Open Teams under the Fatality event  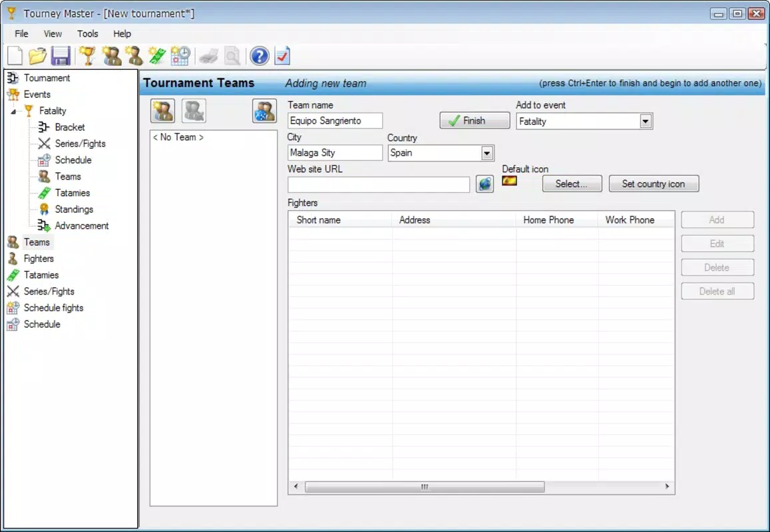pos(68,177)
